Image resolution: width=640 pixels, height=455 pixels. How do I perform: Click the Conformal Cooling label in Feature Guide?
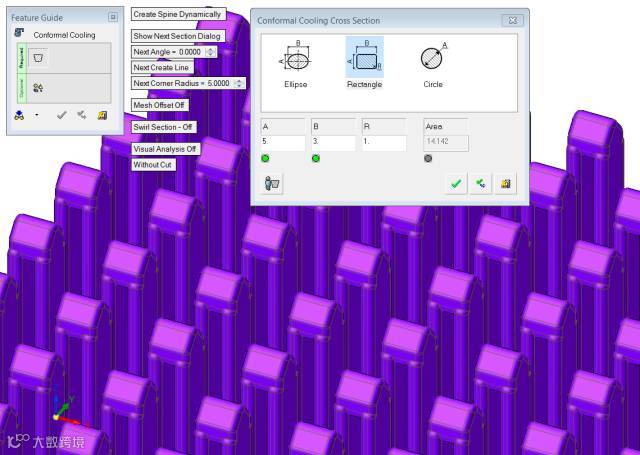click(x=64, y=35)
